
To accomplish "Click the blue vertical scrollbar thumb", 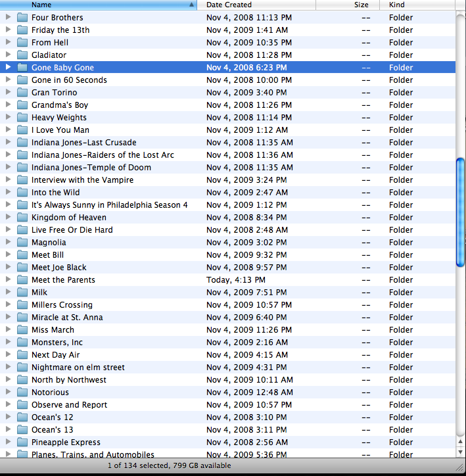I will [461, 212].
